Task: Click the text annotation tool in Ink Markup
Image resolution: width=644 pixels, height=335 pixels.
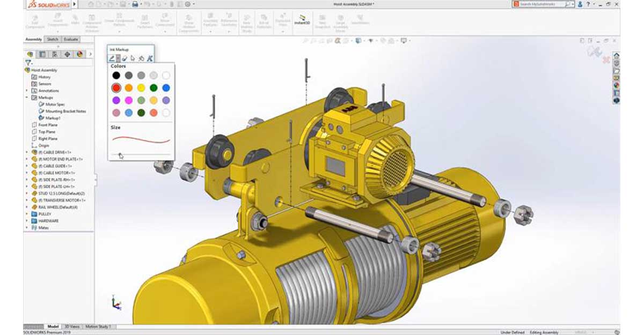Action: (150, 58)
